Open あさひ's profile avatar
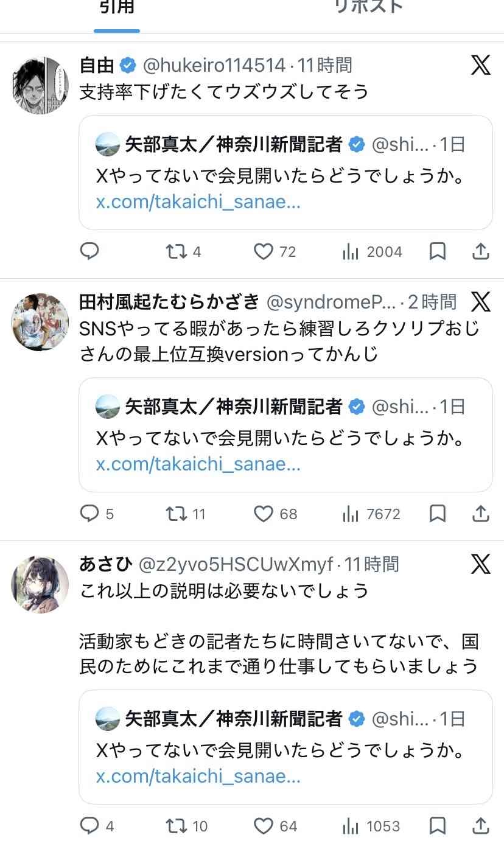Image resolution: width=504 pixels, height=849 pixels. pos(40,584)
